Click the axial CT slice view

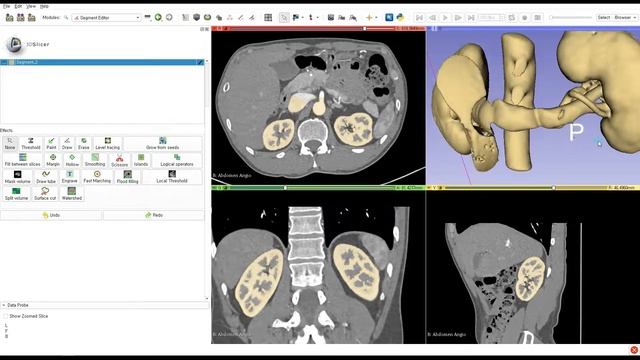(x=318, y=108)
